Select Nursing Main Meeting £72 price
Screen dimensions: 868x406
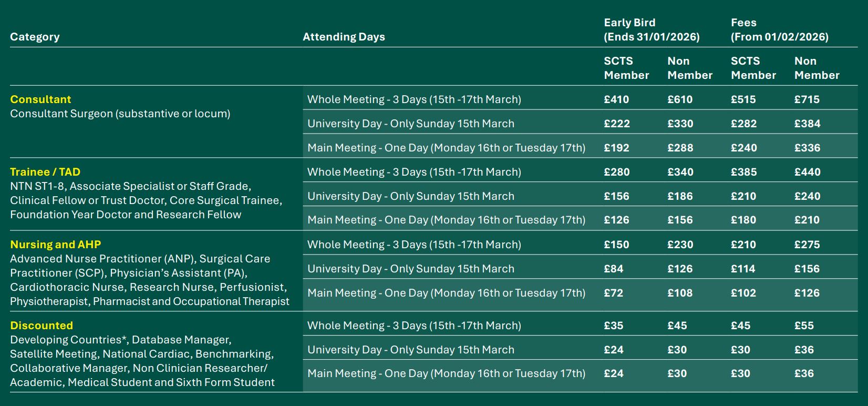click(x=613, y=293)
